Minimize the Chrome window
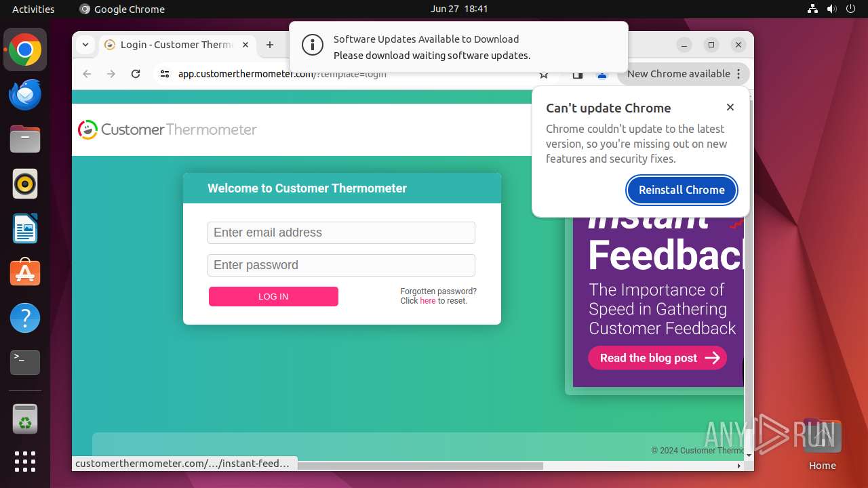The height and width of the screenshot is (488, 868). 684,45
